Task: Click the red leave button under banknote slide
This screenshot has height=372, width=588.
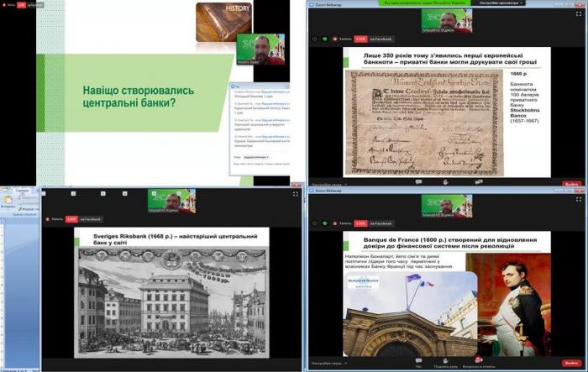Action: 572,183
